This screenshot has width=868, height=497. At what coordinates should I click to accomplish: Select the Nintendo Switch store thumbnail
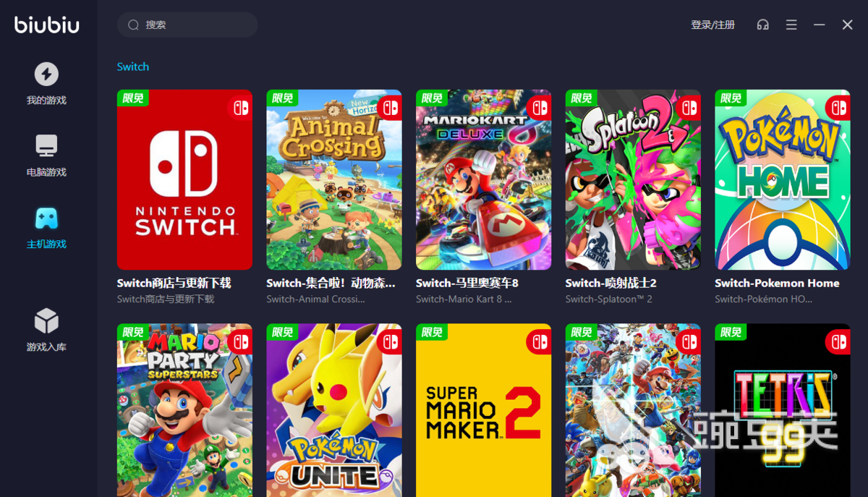(x=184, y=179)
